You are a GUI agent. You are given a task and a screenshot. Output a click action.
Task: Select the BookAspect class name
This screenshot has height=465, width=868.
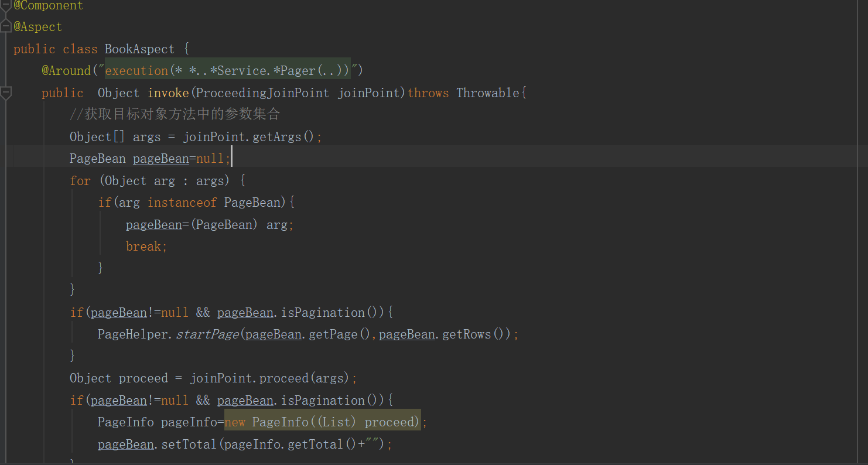(x=139, y=49)
